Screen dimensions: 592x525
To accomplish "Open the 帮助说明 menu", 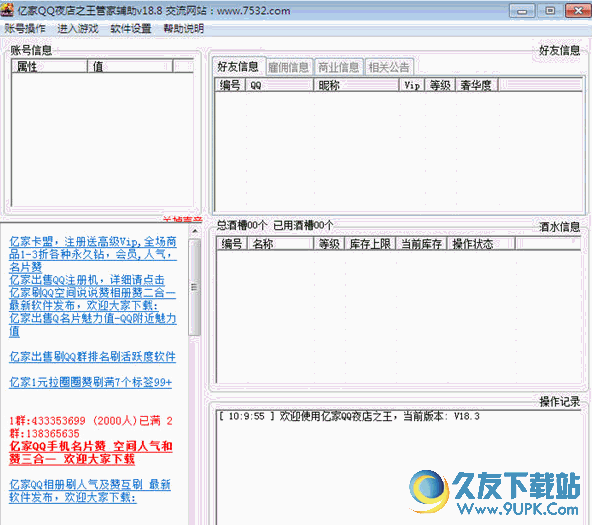I will click(x=184, y=29).
